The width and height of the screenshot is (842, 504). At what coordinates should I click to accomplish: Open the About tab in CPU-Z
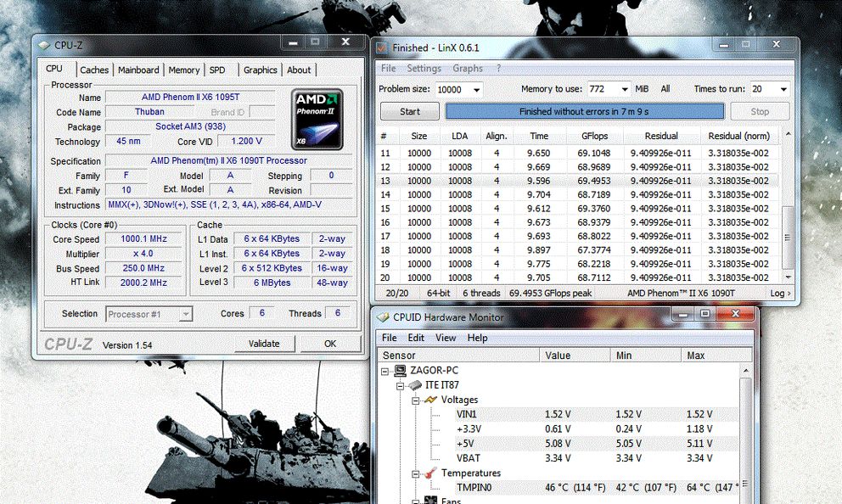[x=299, y=70]
